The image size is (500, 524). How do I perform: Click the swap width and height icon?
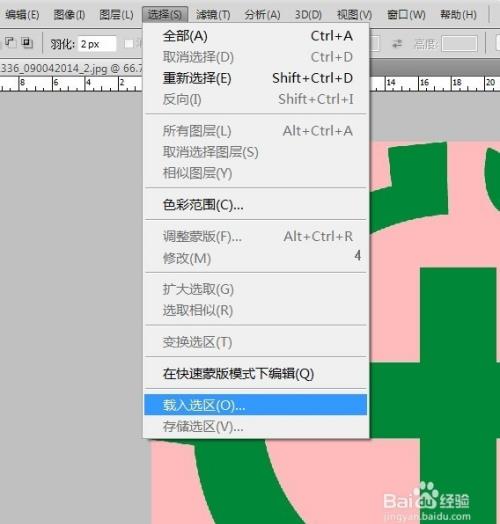[x=397, y=43]
